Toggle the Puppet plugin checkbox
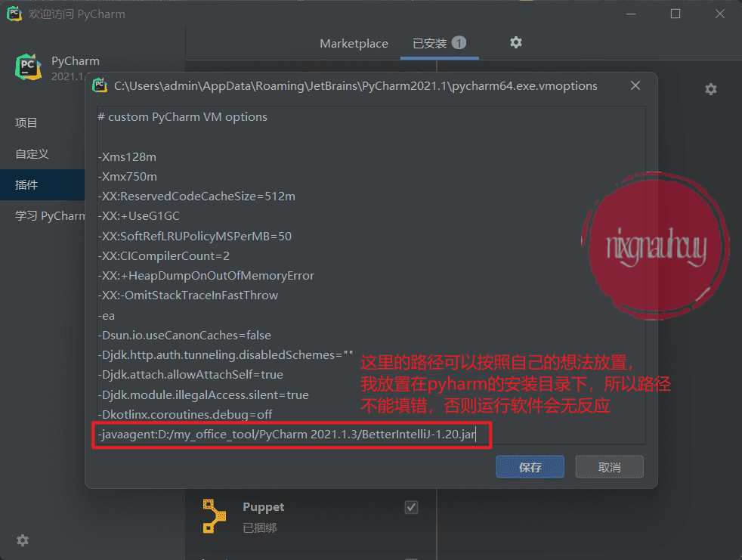This screenshot has height=560, width=742. click(411, 507)
